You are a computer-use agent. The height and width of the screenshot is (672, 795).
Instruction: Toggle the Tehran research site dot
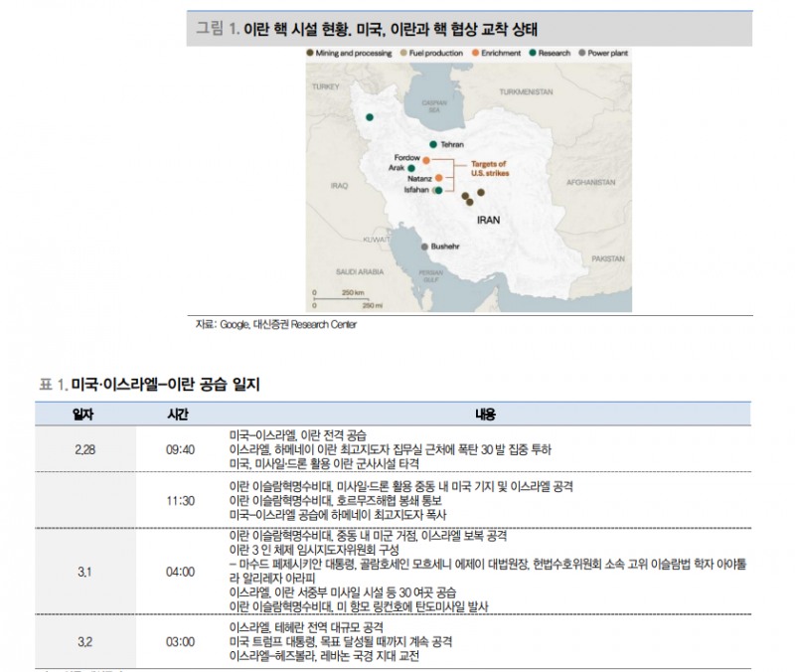pos(432,144)
